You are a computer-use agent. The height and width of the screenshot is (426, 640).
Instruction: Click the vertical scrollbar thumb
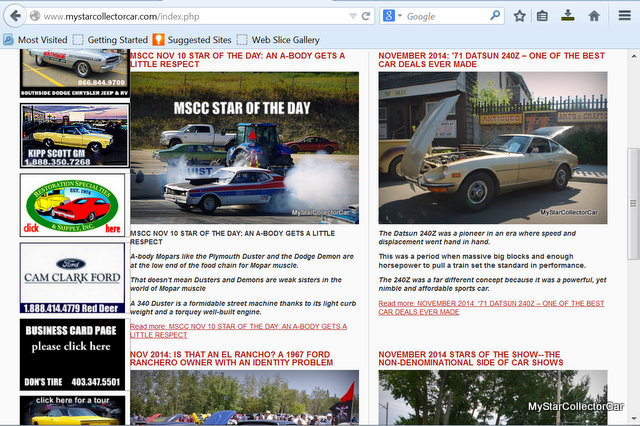coord(633,204)
